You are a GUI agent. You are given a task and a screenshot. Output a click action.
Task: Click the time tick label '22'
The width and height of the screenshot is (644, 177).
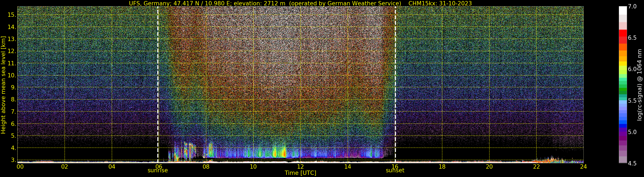[536, 166]
